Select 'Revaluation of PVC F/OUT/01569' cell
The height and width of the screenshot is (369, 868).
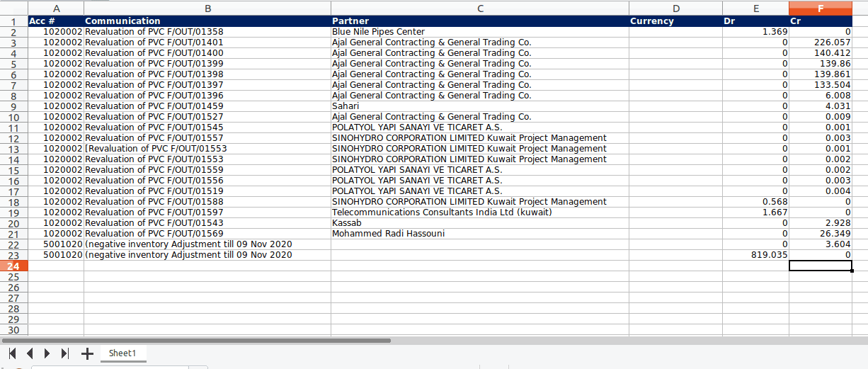click(207, 234)
